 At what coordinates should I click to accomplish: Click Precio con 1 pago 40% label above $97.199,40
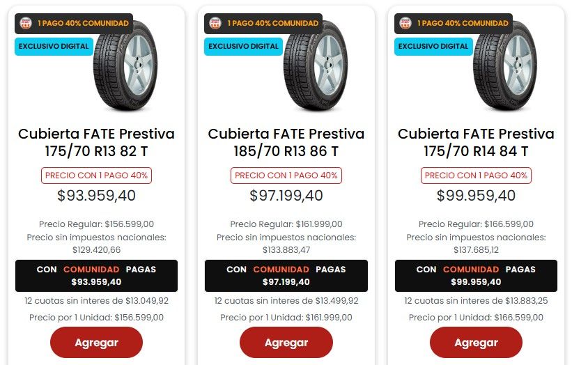(286, 176)
